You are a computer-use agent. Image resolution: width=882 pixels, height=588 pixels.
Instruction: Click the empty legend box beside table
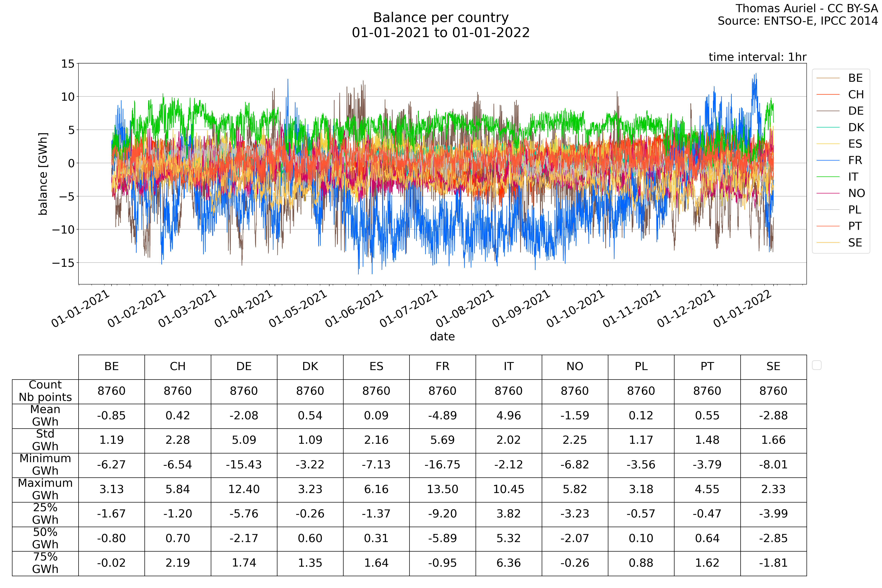pos(816,365)
